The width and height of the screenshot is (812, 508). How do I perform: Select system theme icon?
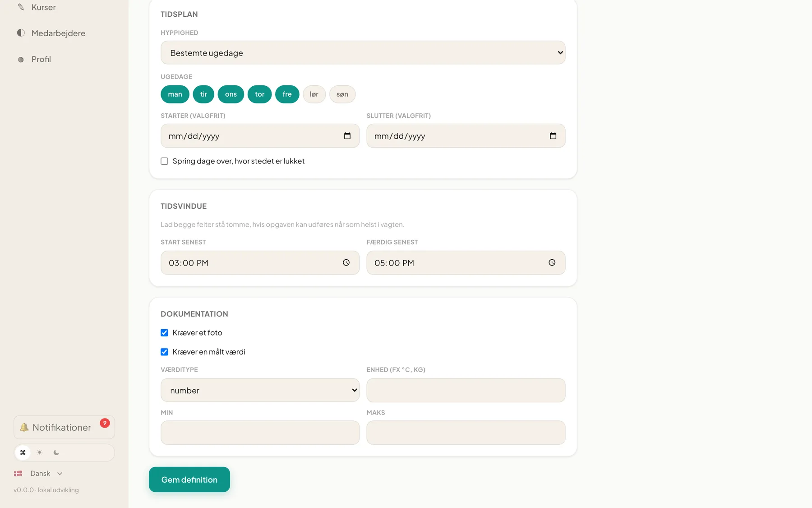coord(23,452)
